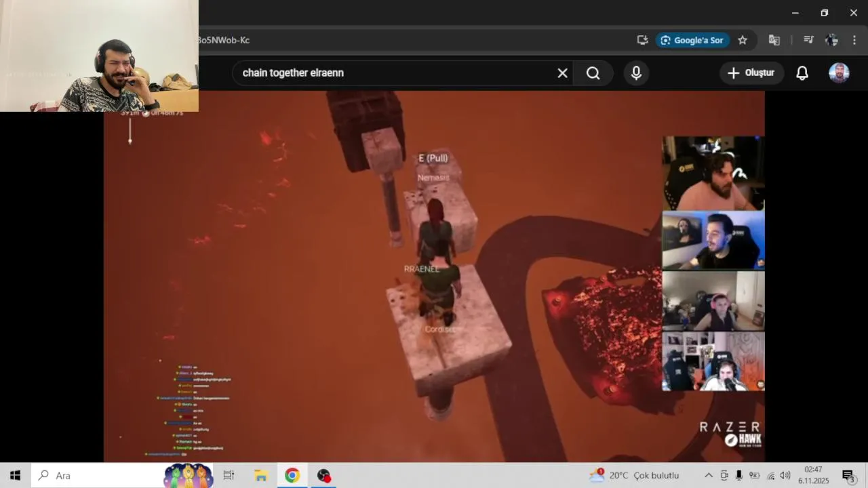
Task: Expand hidden system tray icons
Action: (x=709, y=475)
